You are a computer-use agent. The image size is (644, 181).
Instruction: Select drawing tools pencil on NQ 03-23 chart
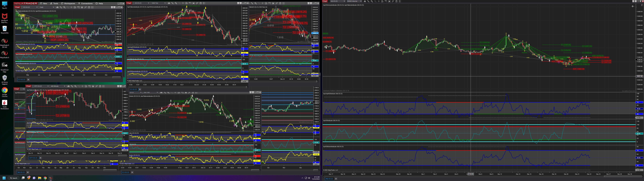368,1
